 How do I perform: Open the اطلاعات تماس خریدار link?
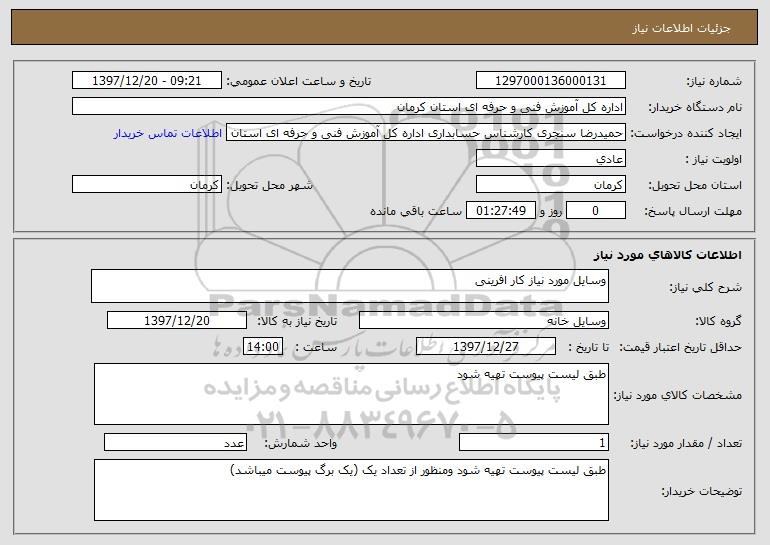point(167,134)
